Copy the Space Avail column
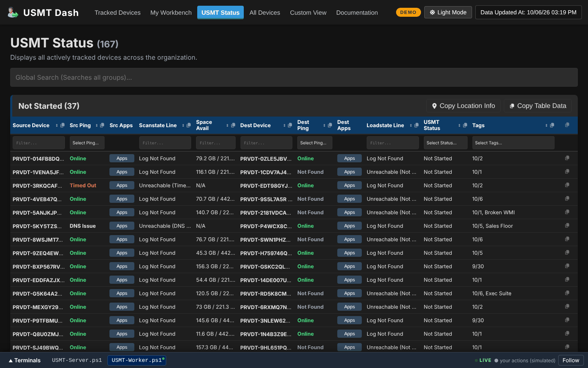The height and width of the screenshot is (368, 588). (233, 126)
